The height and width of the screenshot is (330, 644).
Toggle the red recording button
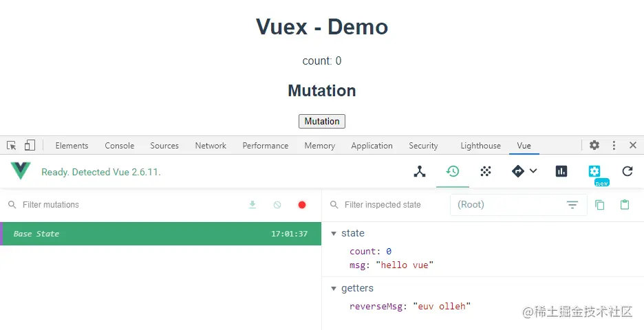pyautogui.click(x=301, y=205)
